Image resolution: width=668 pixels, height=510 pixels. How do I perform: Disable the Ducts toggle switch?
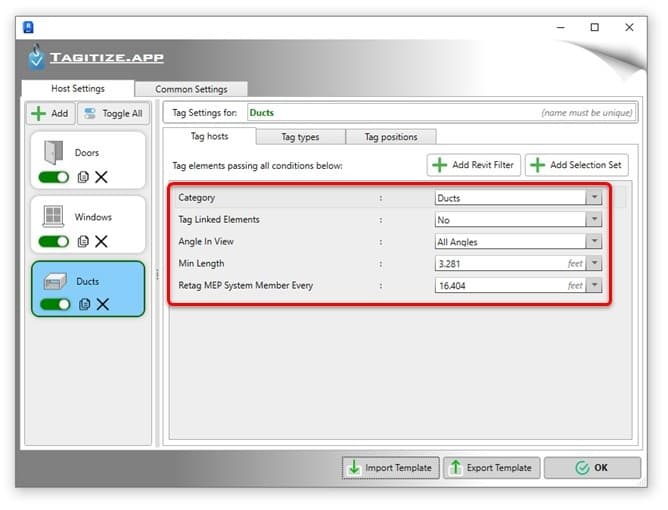(x=55, y=304)
